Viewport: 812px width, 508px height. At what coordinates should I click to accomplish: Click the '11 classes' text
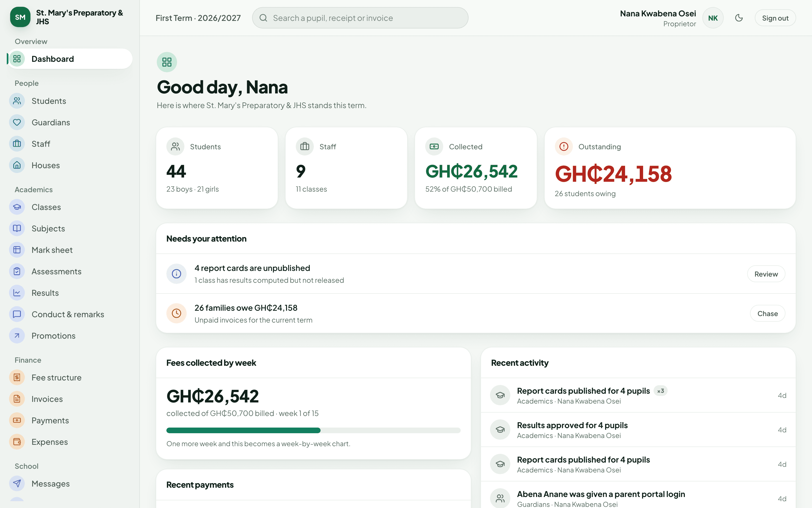[x=311, y=189]
